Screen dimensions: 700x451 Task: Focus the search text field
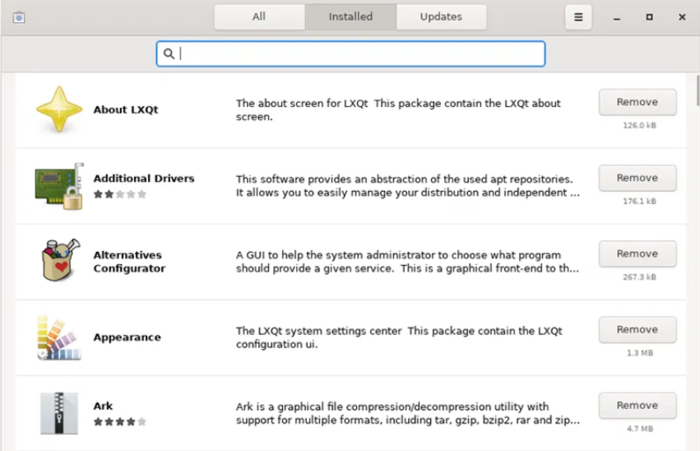pyautogui.click(x=360, y=54)
